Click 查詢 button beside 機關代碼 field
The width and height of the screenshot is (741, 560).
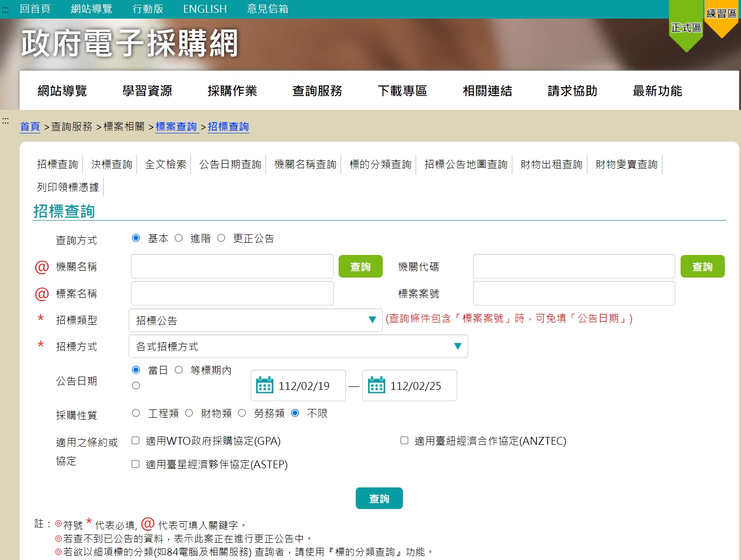pos(703,266)
